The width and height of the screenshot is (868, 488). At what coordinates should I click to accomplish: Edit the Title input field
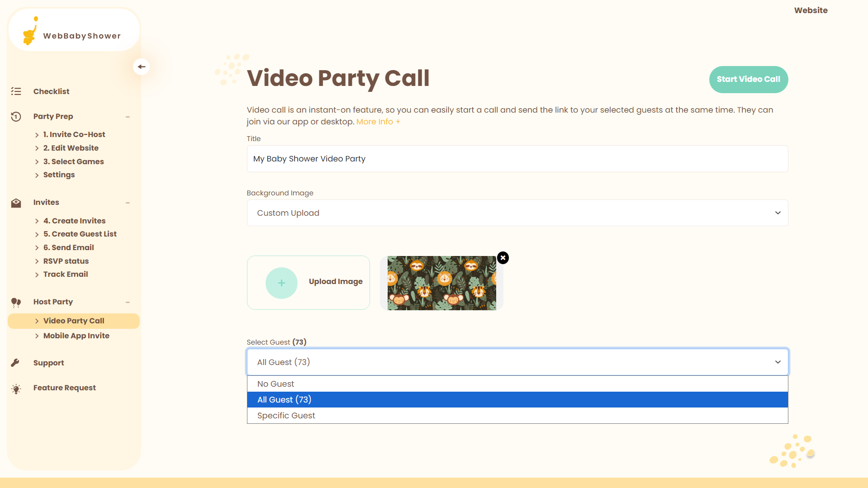[x=517, y=159]
